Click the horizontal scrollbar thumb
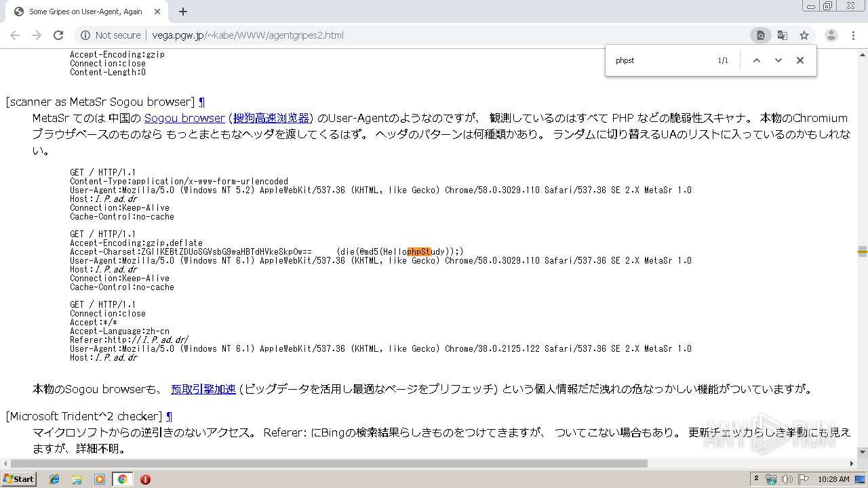This screenshot has width=868, height=488. point(328,464)
